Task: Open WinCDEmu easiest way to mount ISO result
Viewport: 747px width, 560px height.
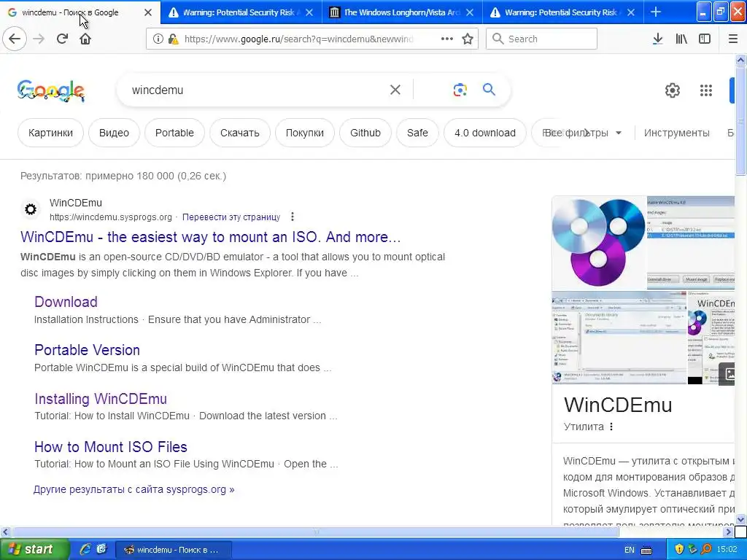Action: pyautogui.click(x=211, y=237)
